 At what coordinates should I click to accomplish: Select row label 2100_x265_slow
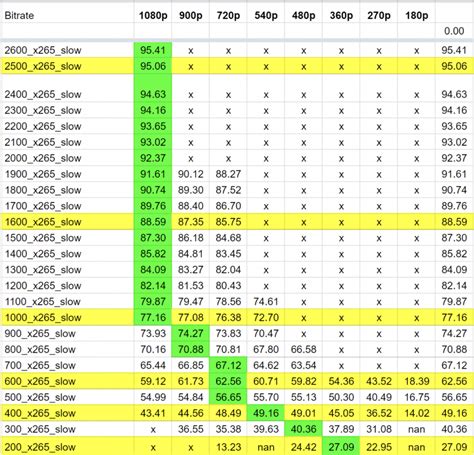coord(67,142)
